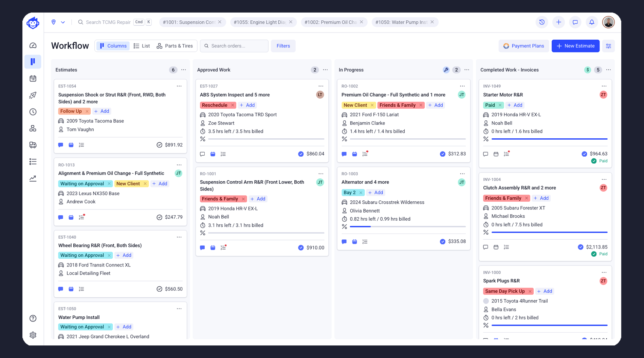Viewport: 644px width, 358px height.
Task: Toggle the check circle beside $247.79
Action: pos(159,217)
